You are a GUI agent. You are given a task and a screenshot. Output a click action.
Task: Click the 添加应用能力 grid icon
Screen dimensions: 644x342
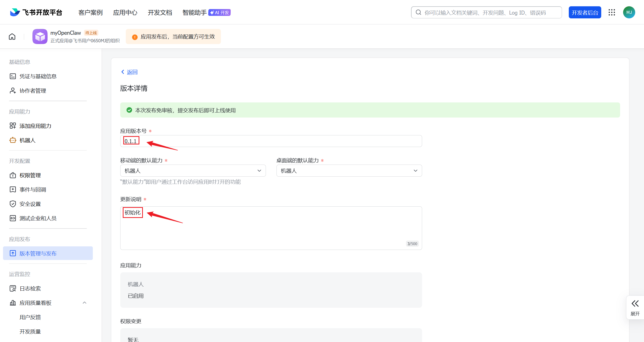pyautogui.click(x=13, y=126)
